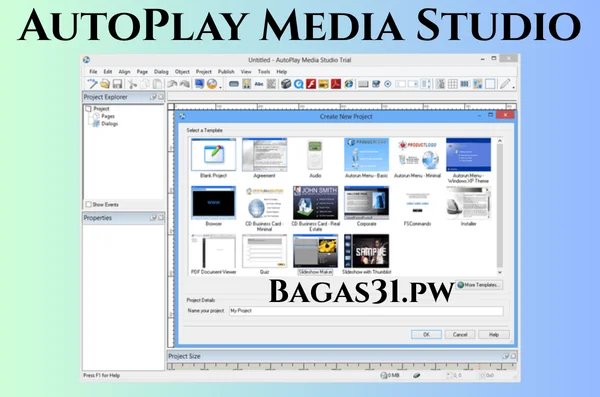Click the Paste clipboard icon
600x397 pixels.
click(x=157, y=84)
